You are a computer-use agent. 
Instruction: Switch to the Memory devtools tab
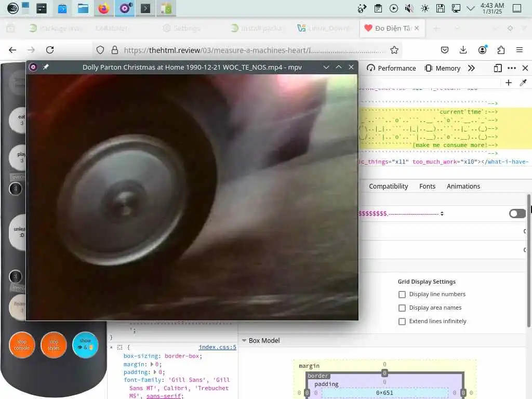(x=443, y=68)
